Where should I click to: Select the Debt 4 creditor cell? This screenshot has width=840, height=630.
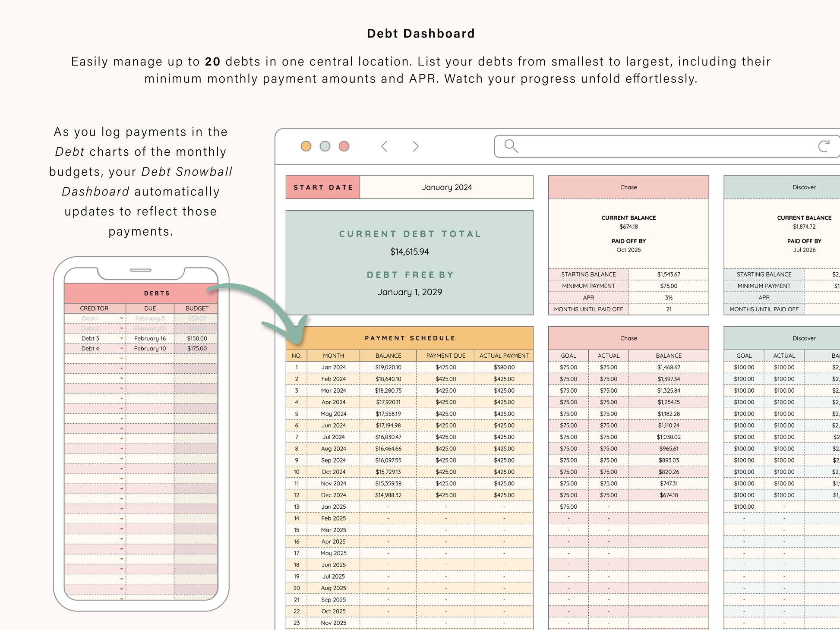95,349
